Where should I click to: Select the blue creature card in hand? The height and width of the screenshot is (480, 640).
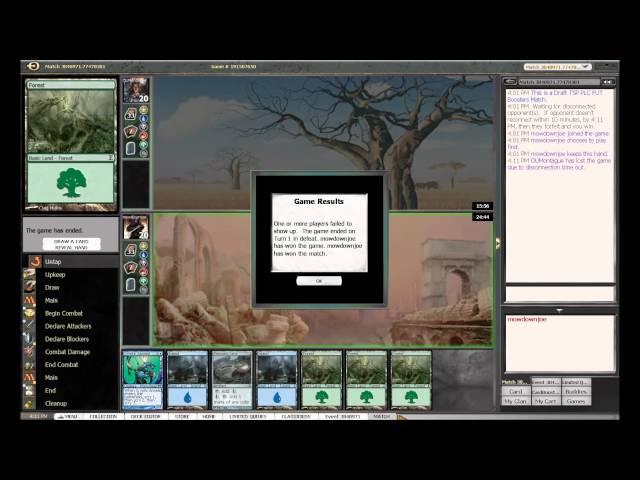[143, 380]
